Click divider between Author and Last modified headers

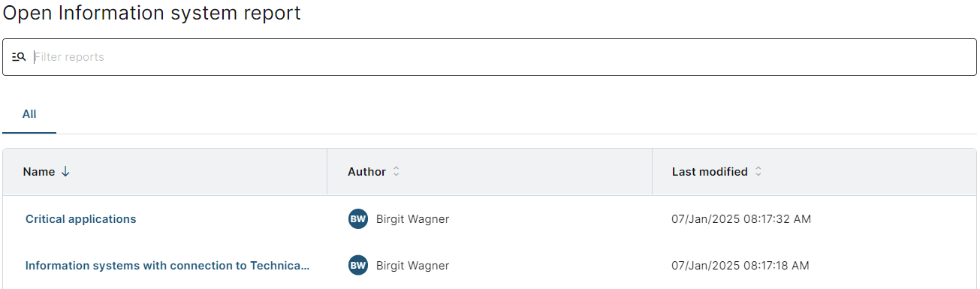tap(652, 172)
